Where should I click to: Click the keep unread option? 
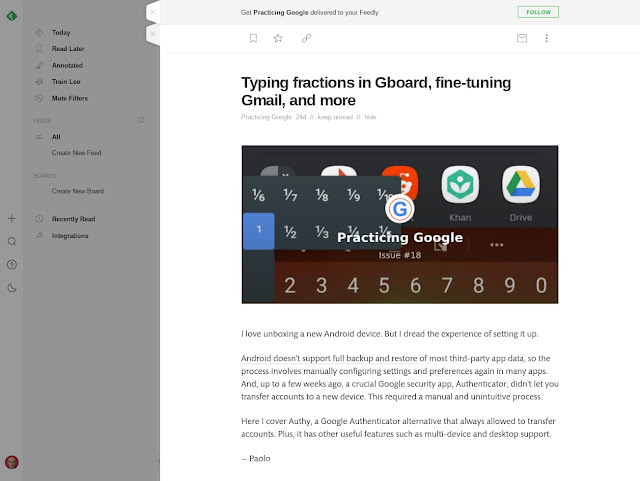pyautogui.click(x=335, y=117)
